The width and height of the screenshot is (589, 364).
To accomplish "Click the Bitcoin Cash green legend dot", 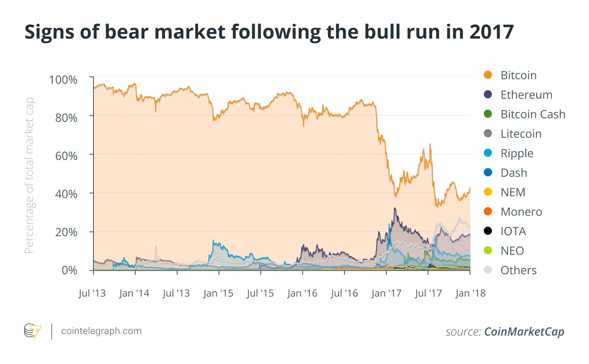I will pos(488,114).
